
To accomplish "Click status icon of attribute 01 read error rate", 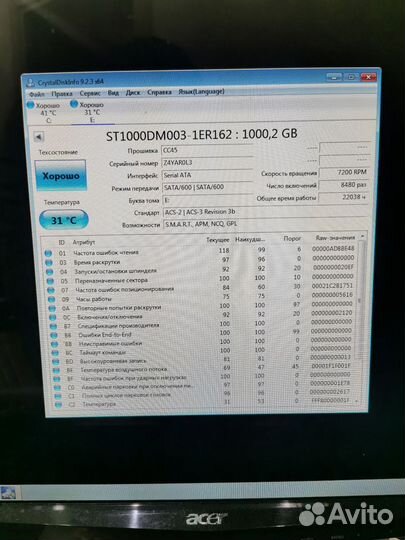I will pos(48,253).
